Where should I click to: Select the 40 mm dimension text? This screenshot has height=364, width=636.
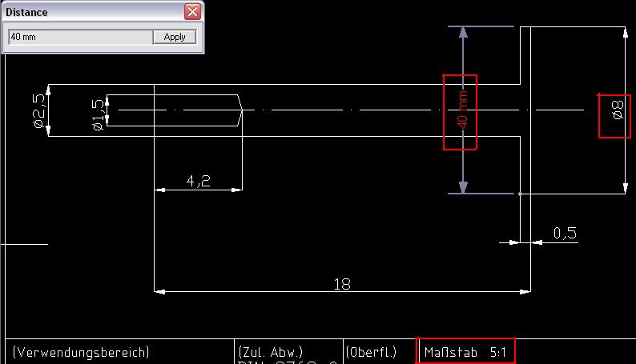click(462, 110)
